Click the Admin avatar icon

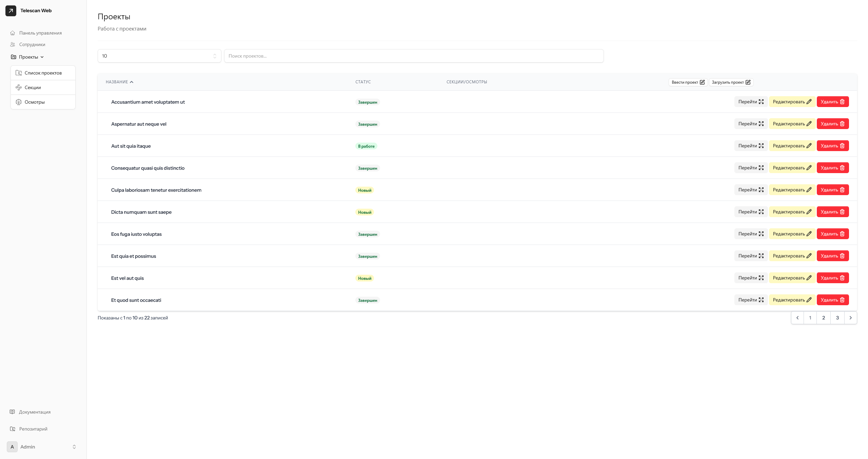coord(12,447)
